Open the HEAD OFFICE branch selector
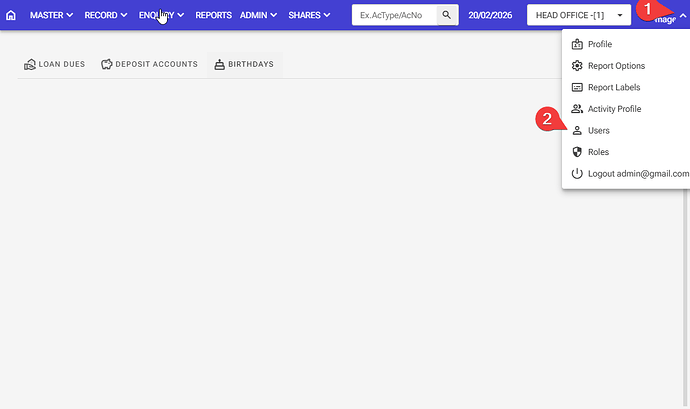 [x=579, y=15]
